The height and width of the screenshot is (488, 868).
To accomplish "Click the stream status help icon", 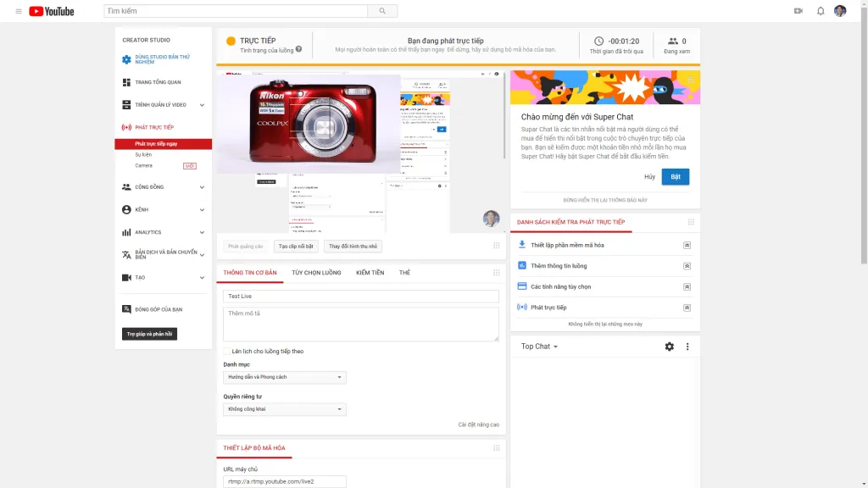I will [298, 50].
